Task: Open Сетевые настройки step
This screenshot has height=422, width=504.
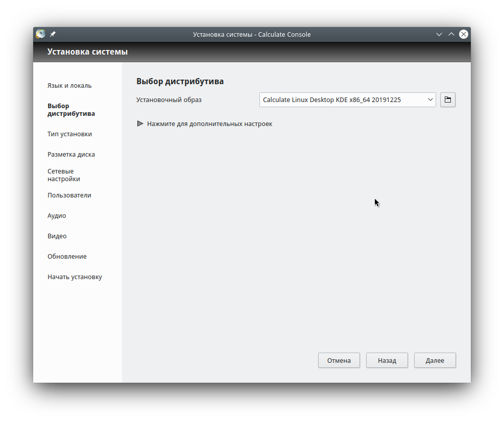Action: [64, 175]
